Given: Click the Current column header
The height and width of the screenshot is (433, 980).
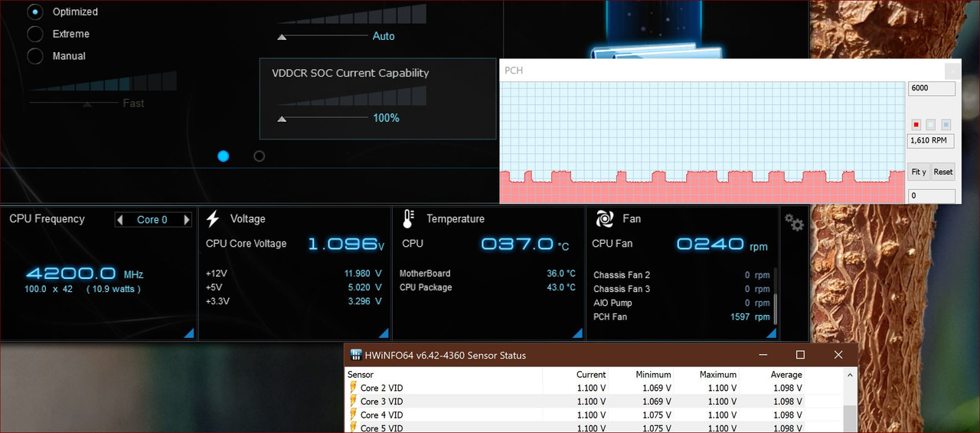Looking at the screenshot, I should [575, 375].
